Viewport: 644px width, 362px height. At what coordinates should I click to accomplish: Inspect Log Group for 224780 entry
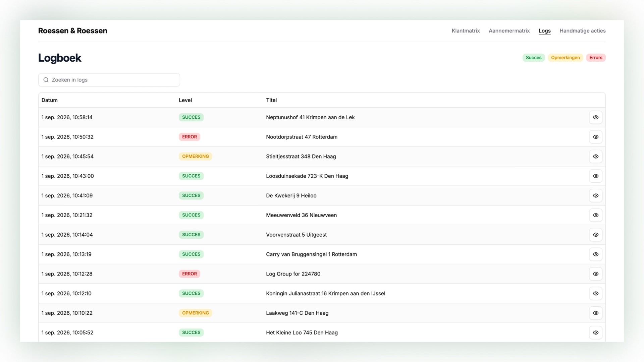point(596,274)
